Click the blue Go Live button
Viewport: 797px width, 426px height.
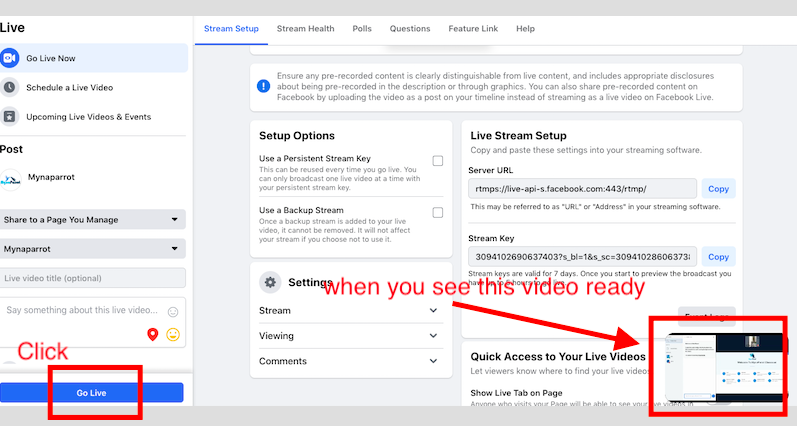[x=91, y=392]
